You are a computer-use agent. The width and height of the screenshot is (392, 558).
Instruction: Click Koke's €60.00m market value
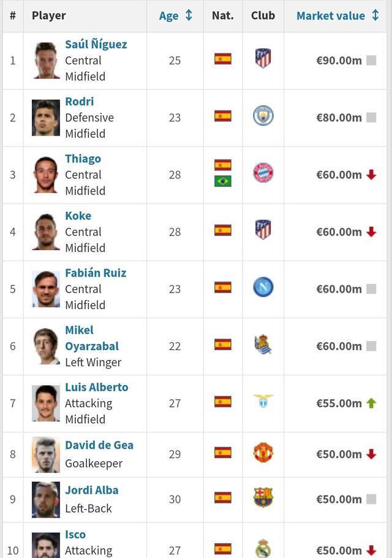[339, 232]
